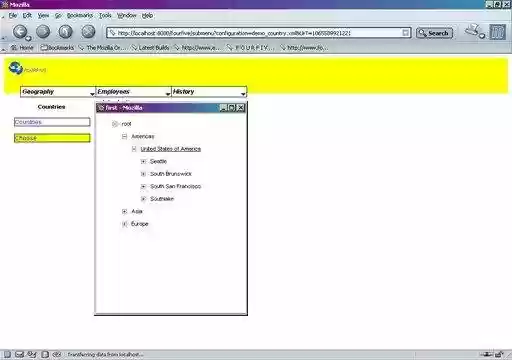Click the Countries input field
Viewport: 512px width, 360px height.
click(52, 122)
